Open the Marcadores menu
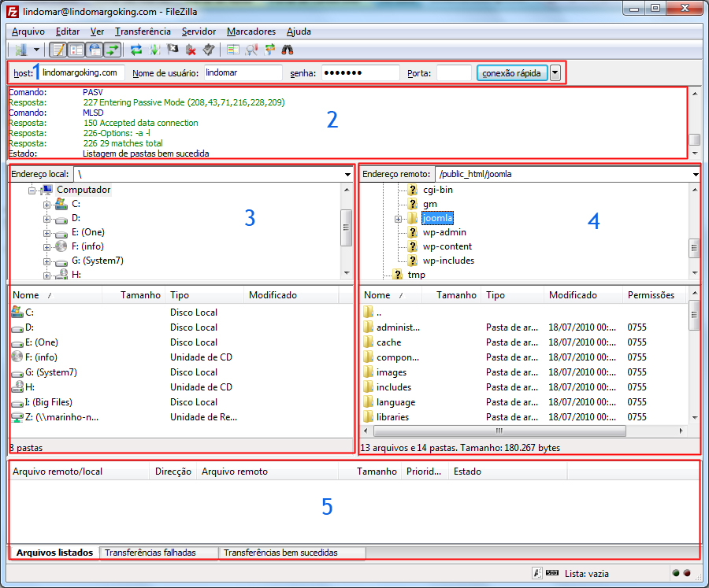 [x=251, y=31]
